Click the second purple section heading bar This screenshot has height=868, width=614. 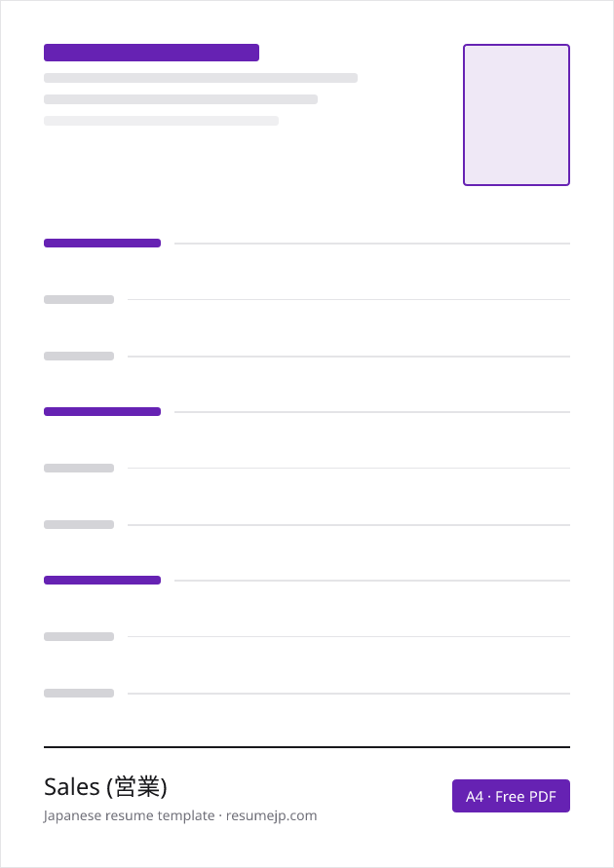pos(102,411)
